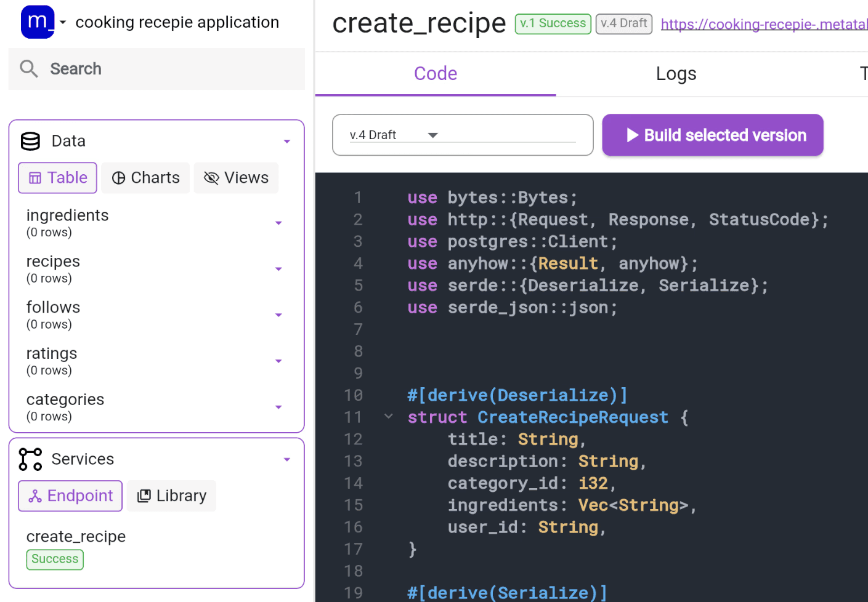Screen dimensions: 868x602
Task: Click the v.1 Success version badge
Action: (553, 23)
